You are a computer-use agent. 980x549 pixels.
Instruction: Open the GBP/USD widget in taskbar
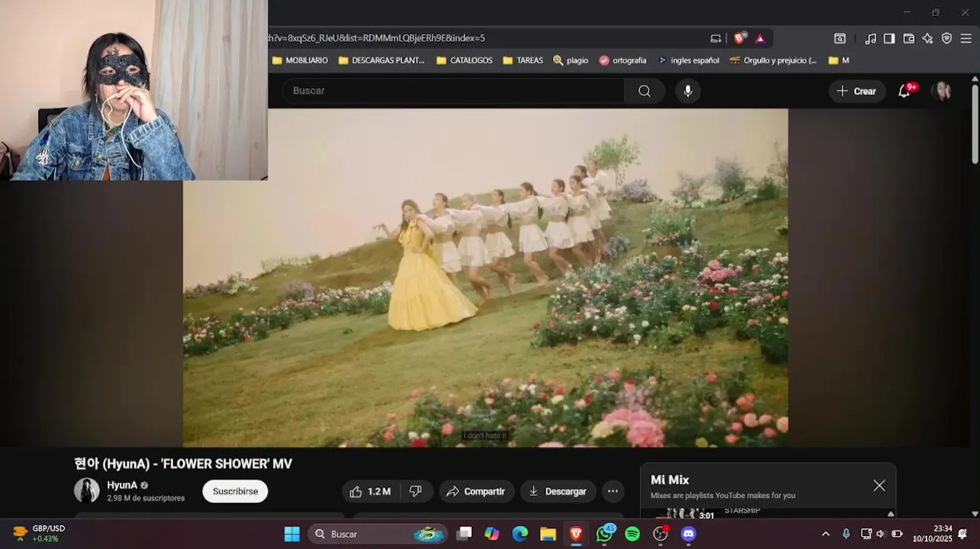40,534
